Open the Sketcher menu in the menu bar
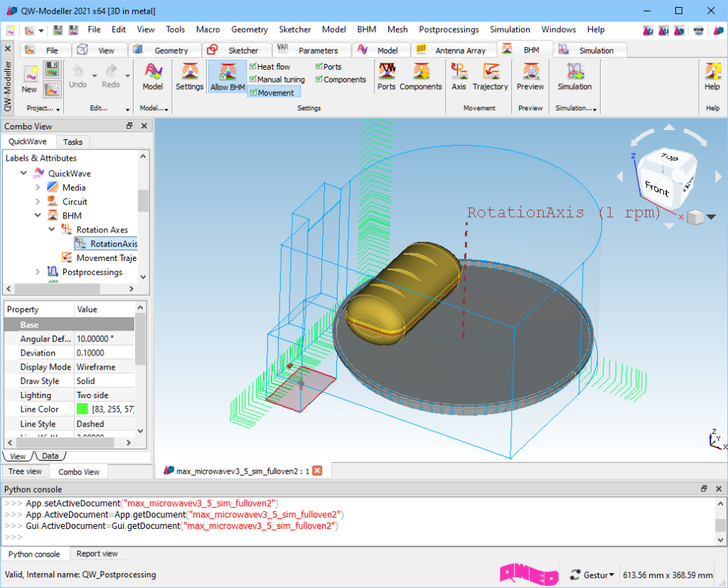Viewport: 728px width, 588px height. pyautogui.click(x=295, y=30)
